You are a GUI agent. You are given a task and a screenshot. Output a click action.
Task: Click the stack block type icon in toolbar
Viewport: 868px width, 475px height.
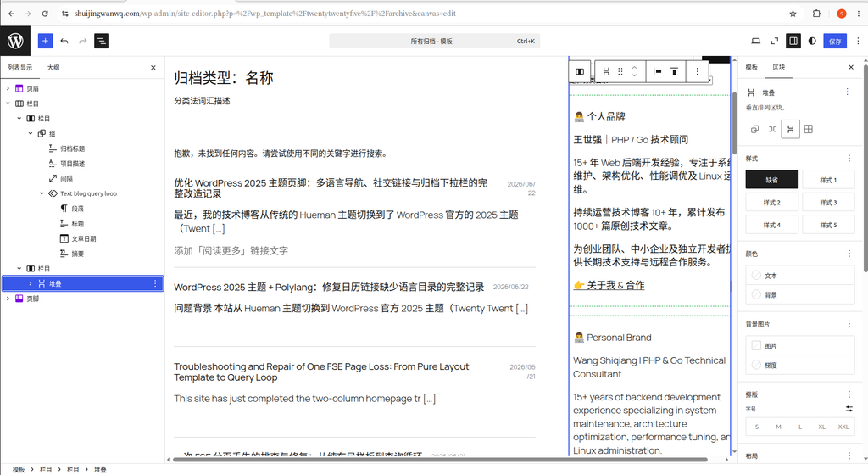pos(606,71)
